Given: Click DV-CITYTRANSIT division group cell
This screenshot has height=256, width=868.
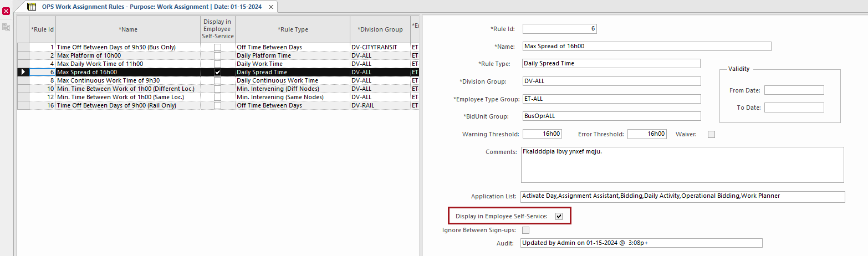Looking at the screenshot, I should (380, 47).
